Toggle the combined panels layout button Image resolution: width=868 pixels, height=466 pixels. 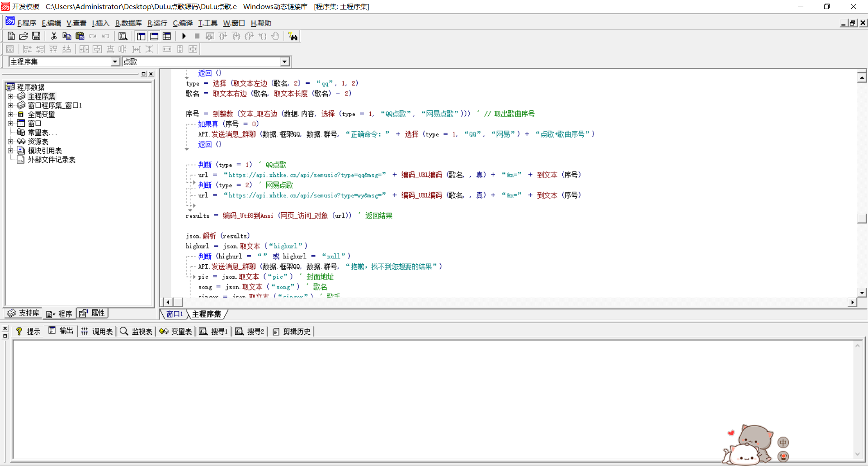pos(167,36)
